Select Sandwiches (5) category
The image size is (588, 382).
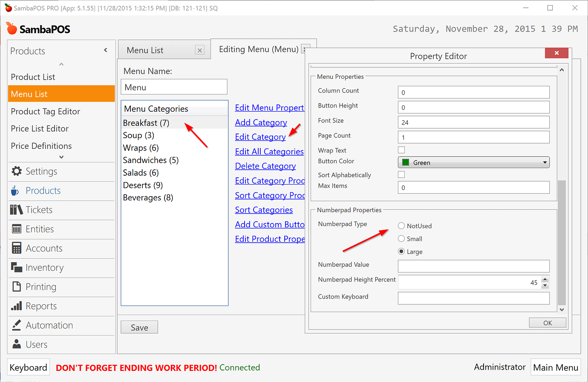(175, 160)
